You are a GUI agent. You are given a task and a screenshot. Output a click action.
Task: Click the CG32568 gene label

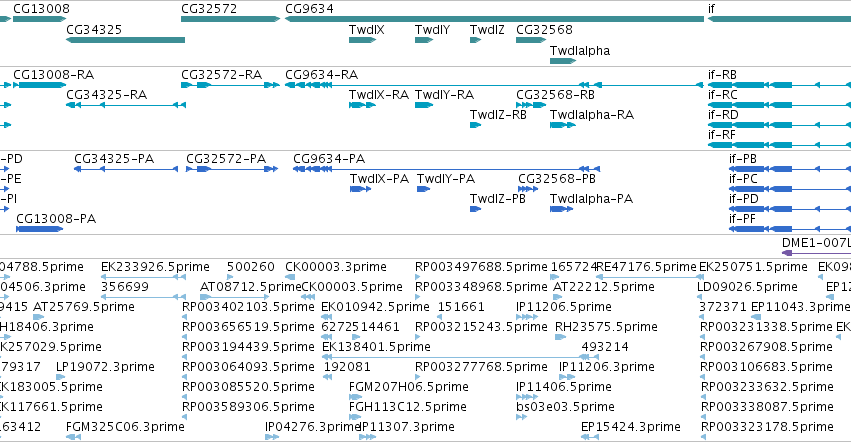tap(544, 30)
